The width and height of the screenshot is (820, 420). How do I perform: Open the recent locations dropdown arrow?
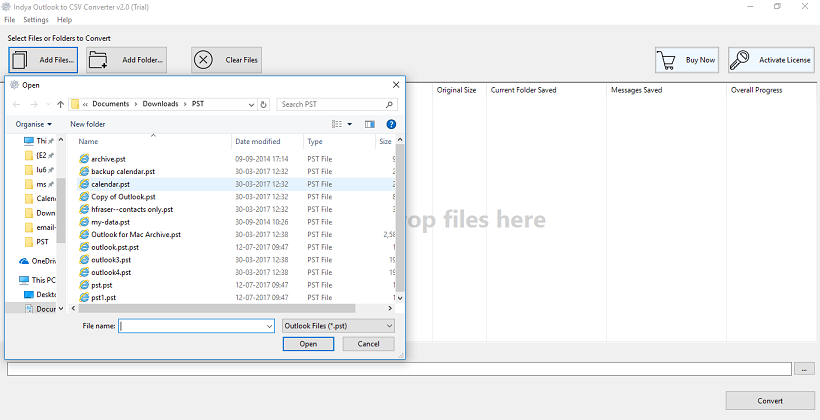point(48,104)
